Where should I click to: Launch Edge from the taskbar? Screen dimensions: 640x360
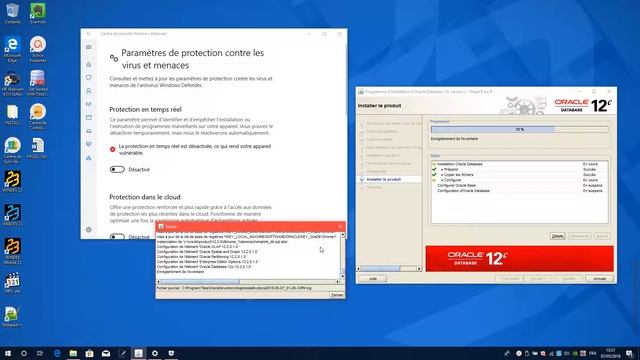click(57, 353)
